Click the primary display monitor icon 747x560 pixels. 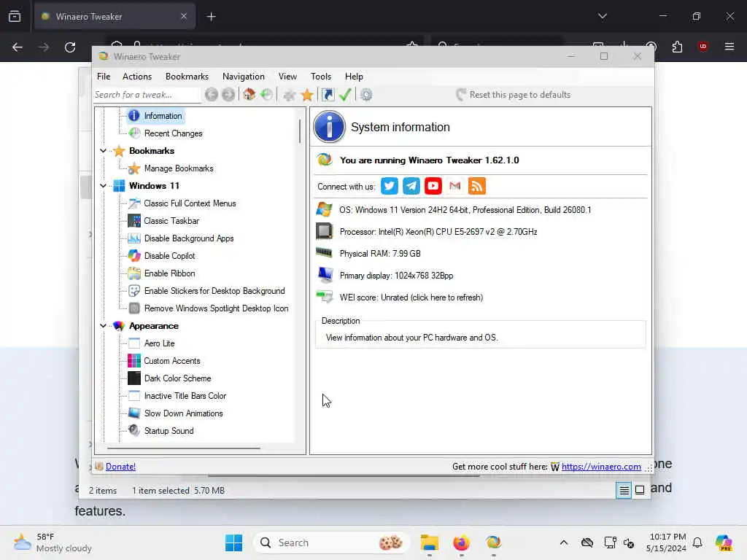tap(325, 275)
